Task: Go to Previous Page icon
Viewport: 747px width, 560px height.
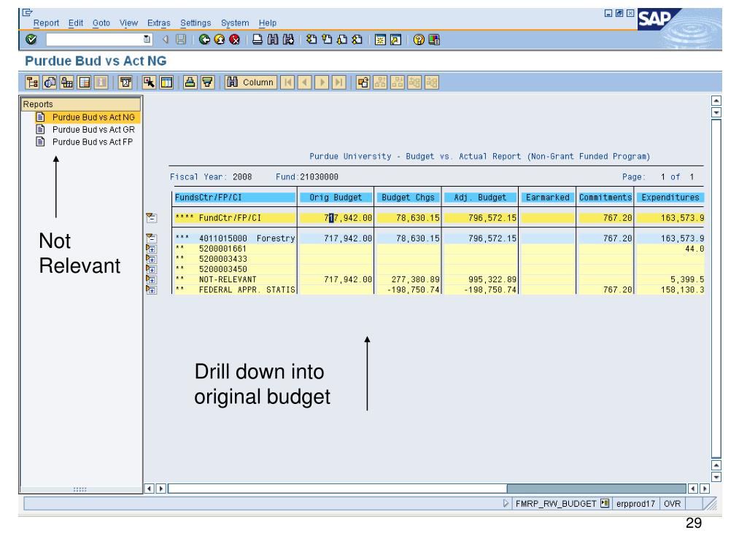Action: click(327, 39)
